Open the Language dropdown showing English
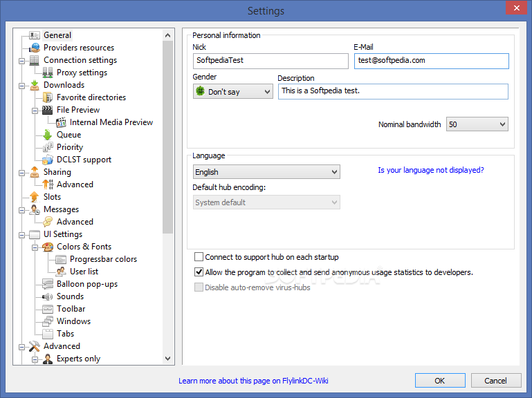The image size is (532, 398). point(266,172)
